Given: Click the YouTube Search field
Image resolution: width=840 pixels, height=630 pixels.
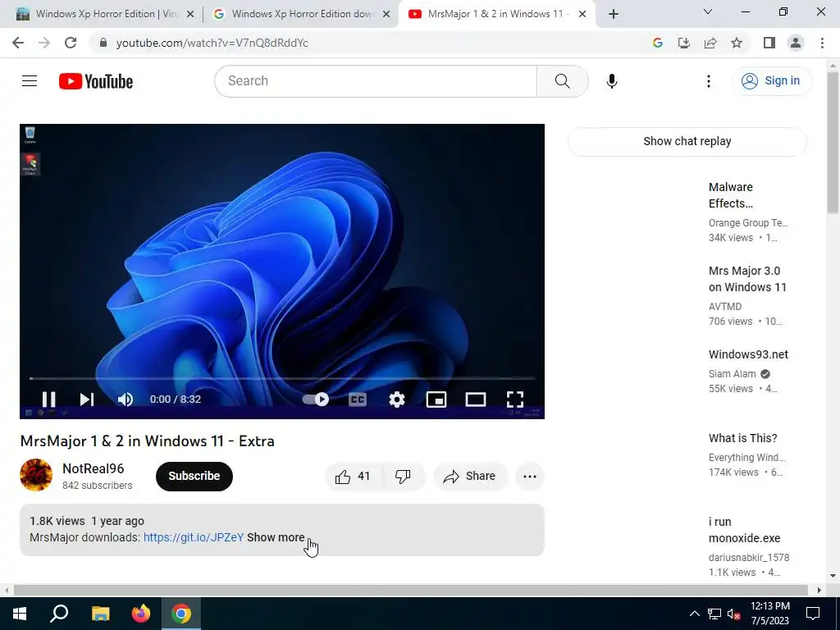Looking at the screenshot, I should (x=376, y=81).
